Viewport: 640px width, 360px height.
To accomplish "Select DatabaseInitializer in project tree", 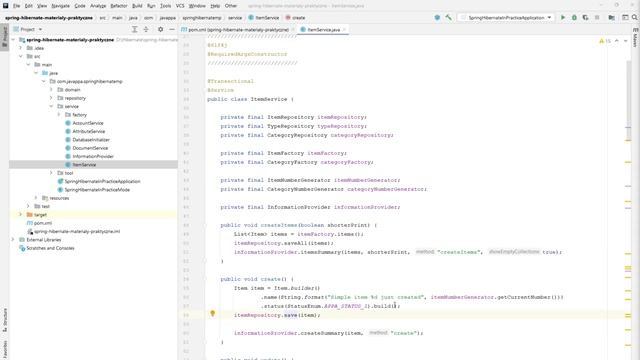I will [91, 140].
